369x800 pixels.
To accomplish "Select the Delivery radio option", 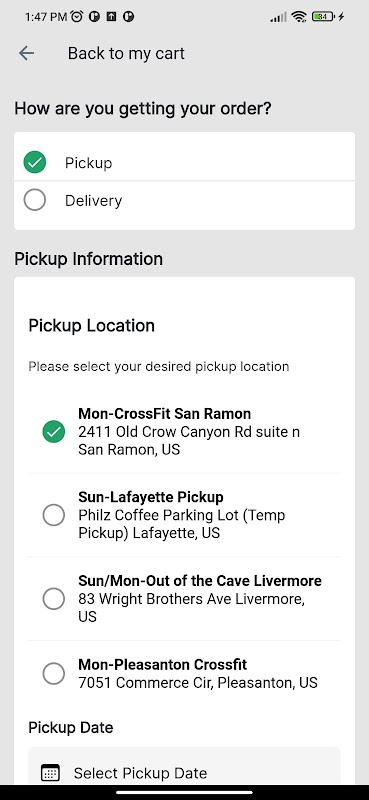I will point(35,201).
